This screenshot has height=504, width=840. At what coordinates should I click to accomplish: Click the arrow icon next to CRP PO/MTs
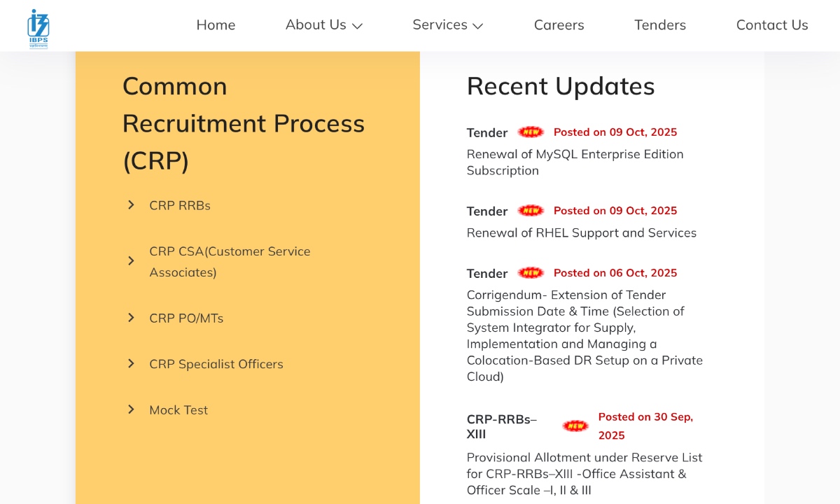[131, 318]
